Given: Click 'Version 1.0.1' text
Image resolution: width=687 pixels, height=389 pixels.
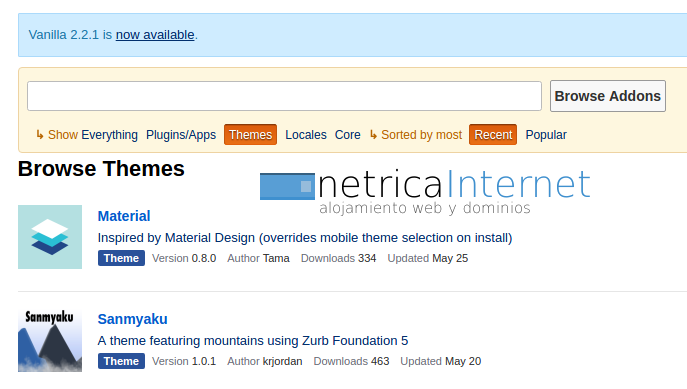Looking at the screenshot, I should (184, 361).
